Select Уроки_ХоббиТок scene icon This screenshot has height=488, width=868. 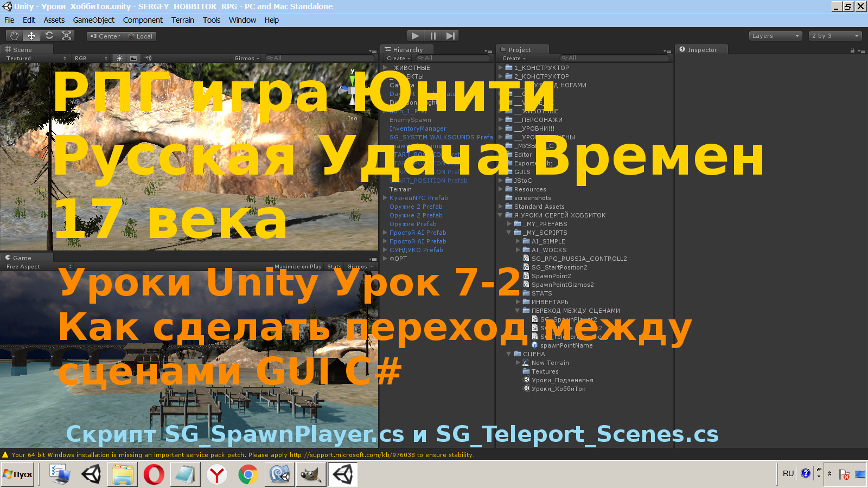(526, 389)
